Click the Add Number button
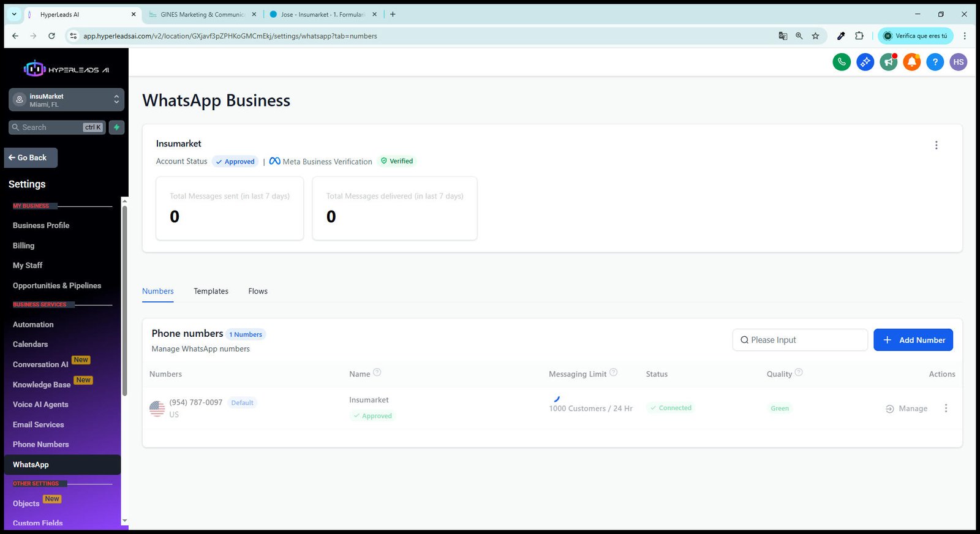The width and height of the screenshot is (980, 534). click(x=913, y=340)
